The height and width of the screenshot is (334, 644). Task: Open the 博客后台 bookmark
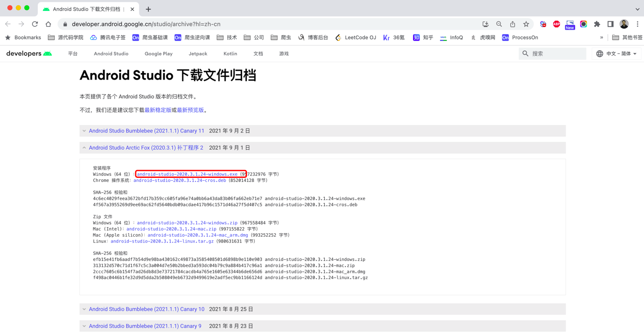click(x=313, y=38)
